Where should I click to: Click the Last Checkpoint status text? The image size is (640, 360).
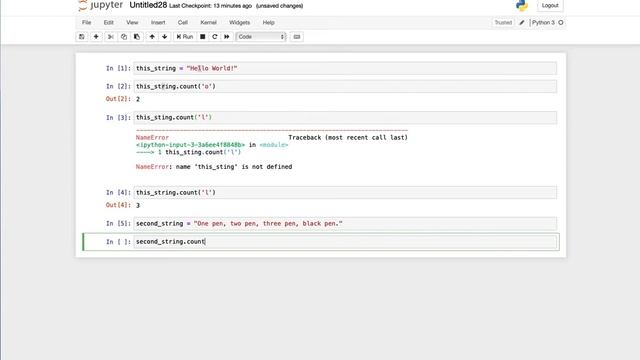coord(210,6)
